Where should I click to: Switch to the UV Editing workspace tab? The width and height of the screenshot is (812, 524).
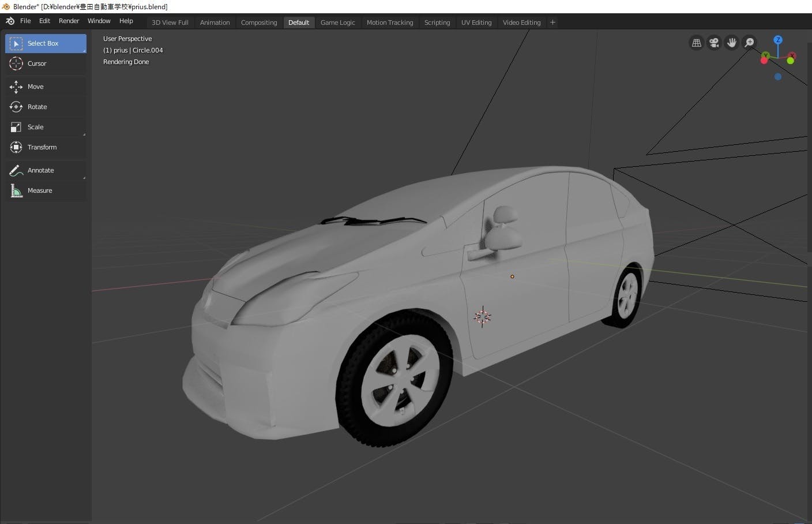tap(476, 23)
